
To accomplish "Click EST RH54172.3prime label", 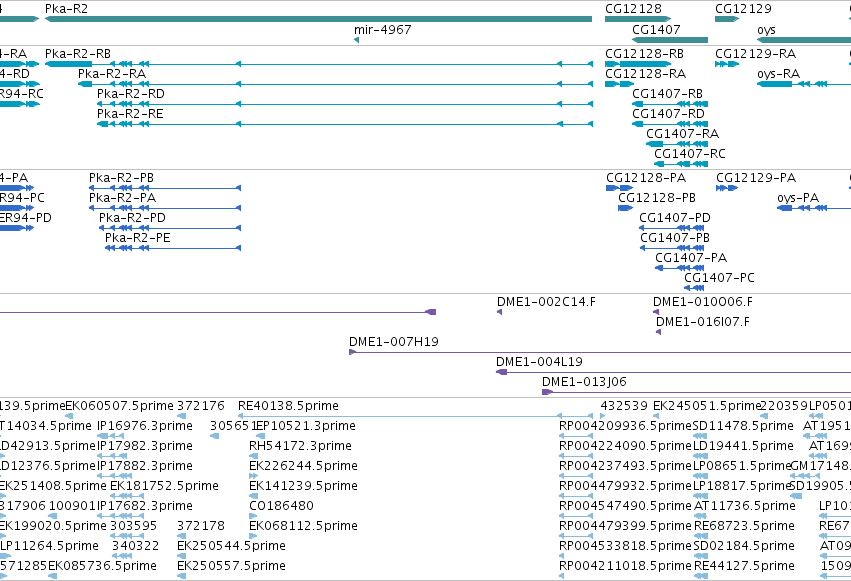I will click(x=300, y=446).
